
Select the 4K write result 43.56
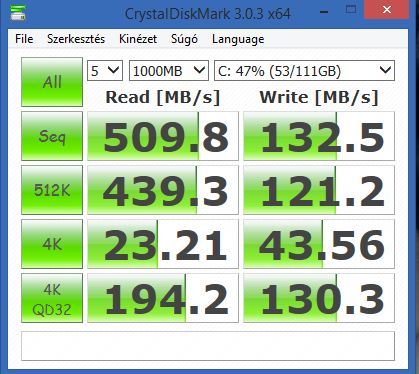tap(319, 244)
